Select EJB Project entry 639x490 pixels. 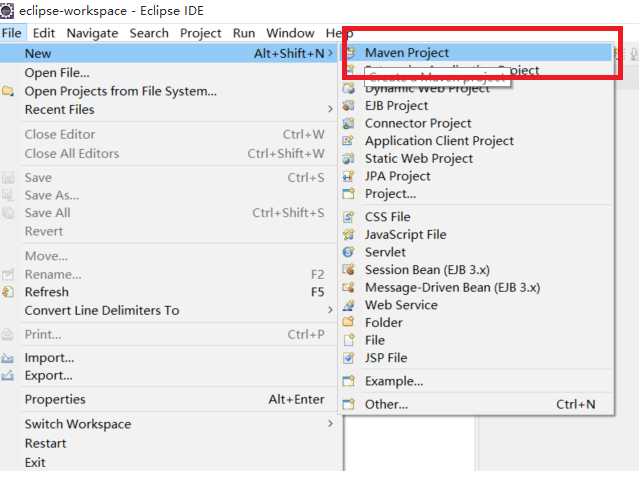click(x=477, y=105)
